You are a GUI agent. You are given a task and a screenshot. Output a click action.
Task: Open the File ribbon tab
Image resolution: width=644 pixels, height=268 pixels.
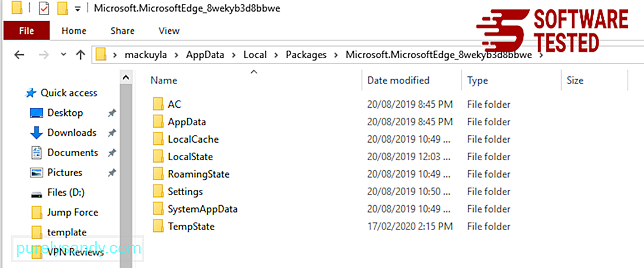click(26, 31)
